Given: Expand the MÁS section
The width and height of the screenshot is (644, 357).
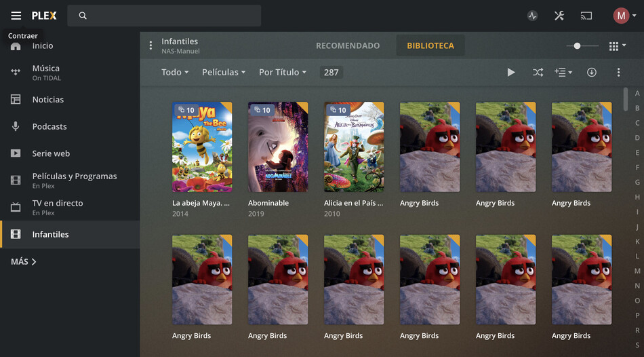Looking at the screenshot, I should pyautogui.click(x=24, y=261).
